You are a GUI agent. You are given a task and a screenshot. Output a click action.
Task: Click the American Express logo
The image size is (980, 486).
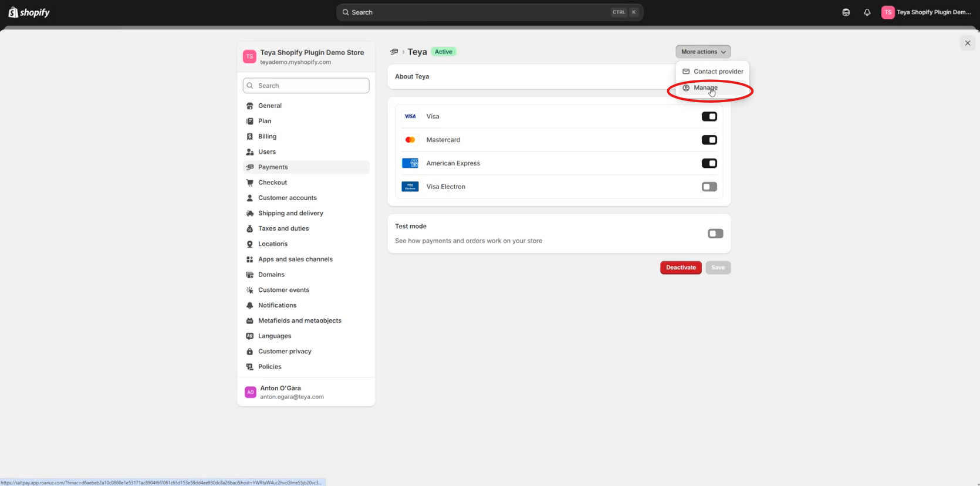pos(410,163)
